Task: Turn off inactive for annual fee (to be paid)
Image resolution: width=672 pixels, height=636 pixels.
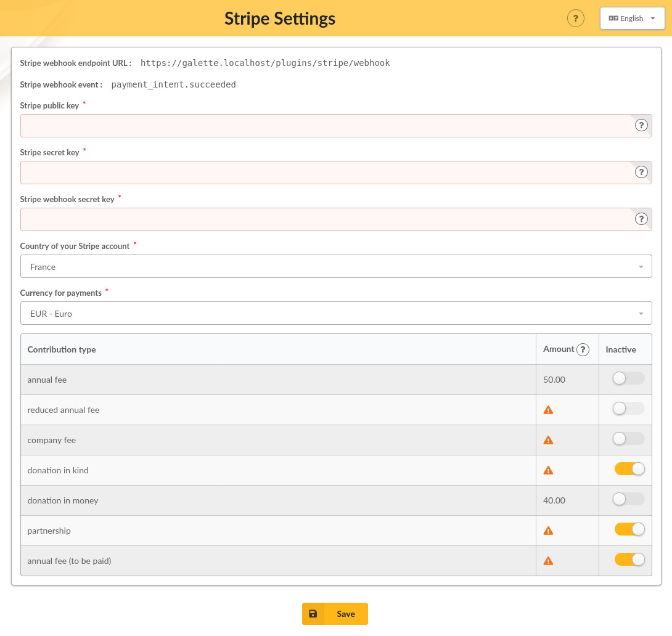Action: pos(629,560)
